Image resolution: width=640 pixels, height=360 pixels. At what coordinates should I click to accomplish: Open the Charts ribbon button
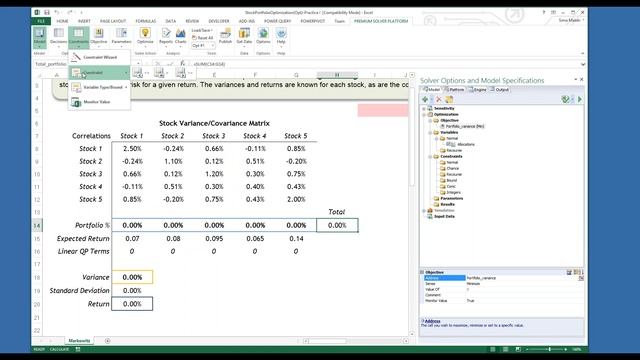[180, 38]
